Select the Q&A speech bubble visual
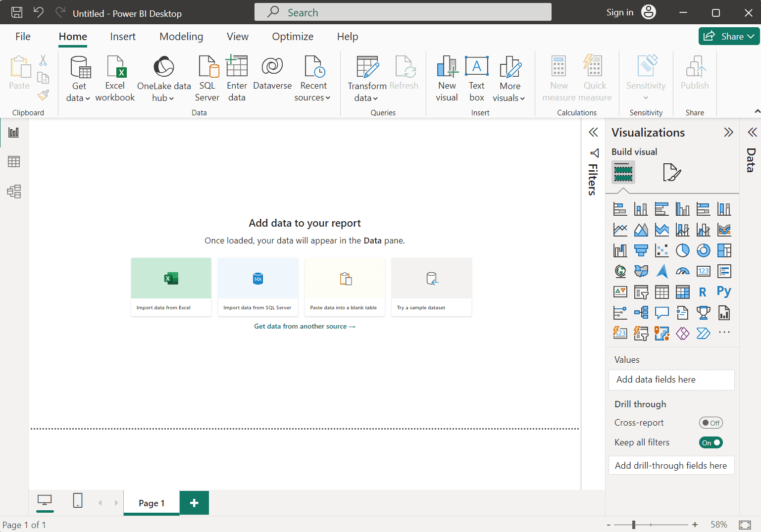Viewport: 761px width, 532px height. [x=662, y=313]
